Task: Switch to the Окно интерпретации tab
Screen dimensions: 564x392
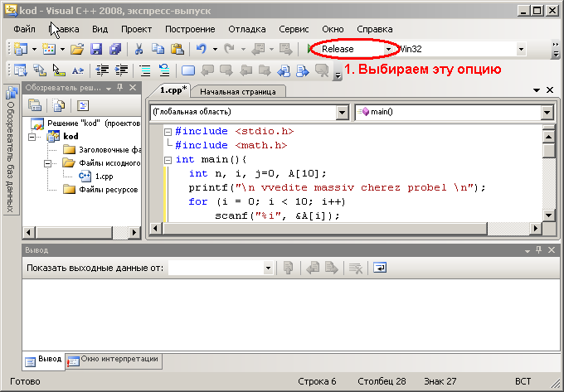Action: click(114, 360)
